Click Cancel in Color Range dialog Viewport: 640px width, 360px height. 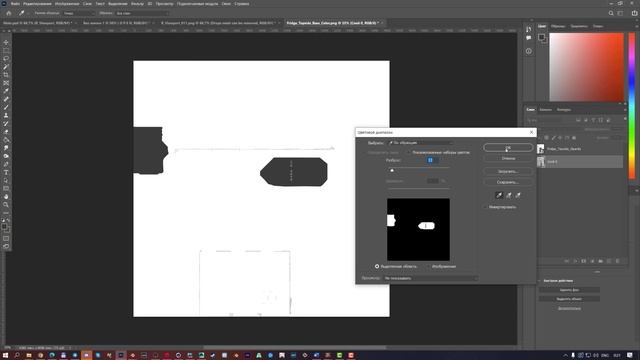point(508,158)
